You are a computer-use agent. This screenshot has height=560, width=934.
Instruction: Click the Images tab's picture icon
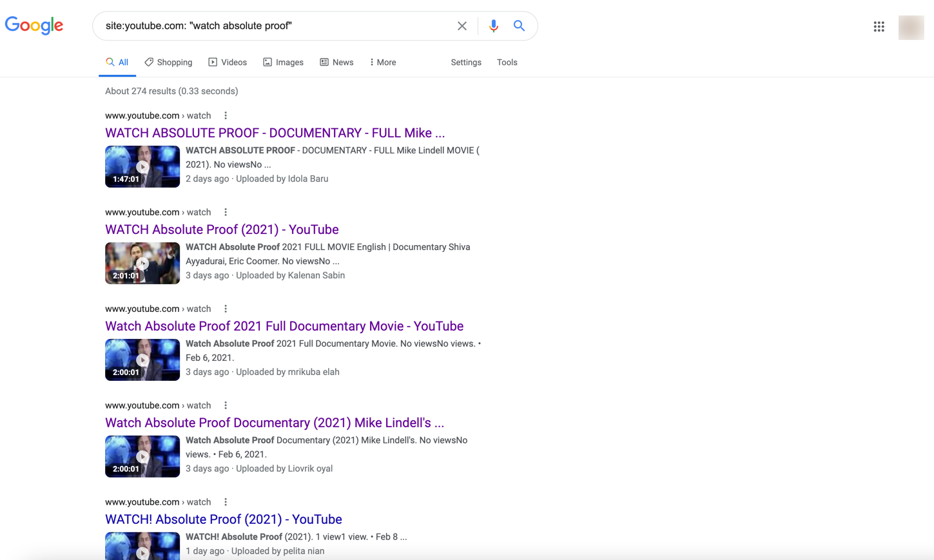[x=268, y=62]
